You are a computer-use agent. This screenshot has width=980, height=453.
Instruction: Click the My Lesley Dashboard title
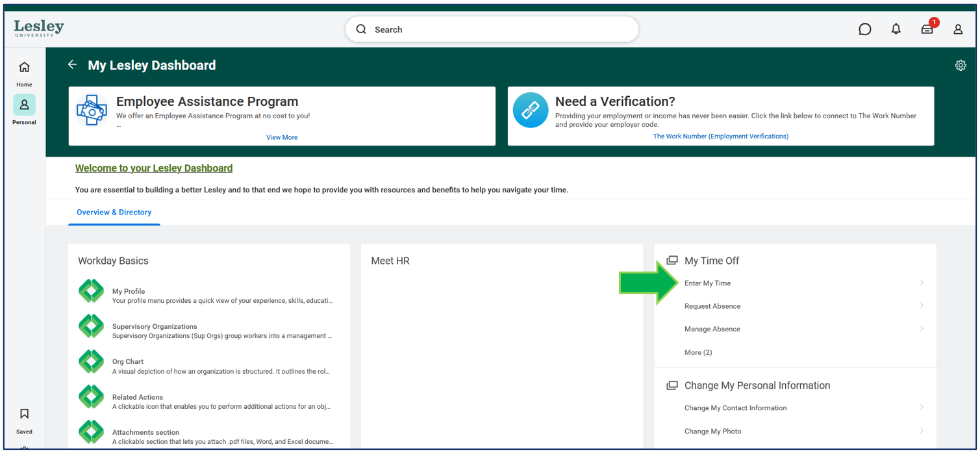pos(152,65)
